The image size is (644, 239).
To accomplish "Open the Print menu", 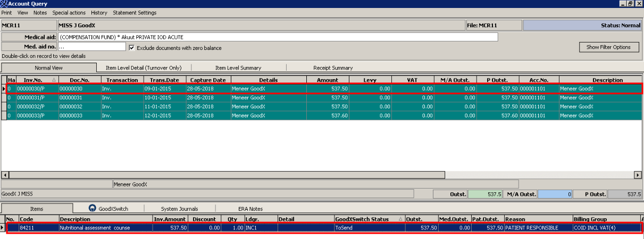I will (6, 13).
